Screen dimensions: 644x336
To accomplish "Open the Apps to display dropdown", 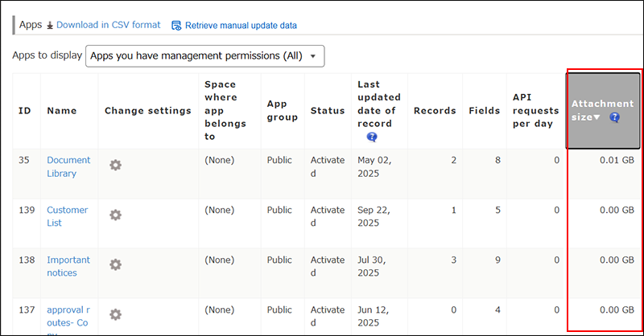I will (x=204, y=56).
